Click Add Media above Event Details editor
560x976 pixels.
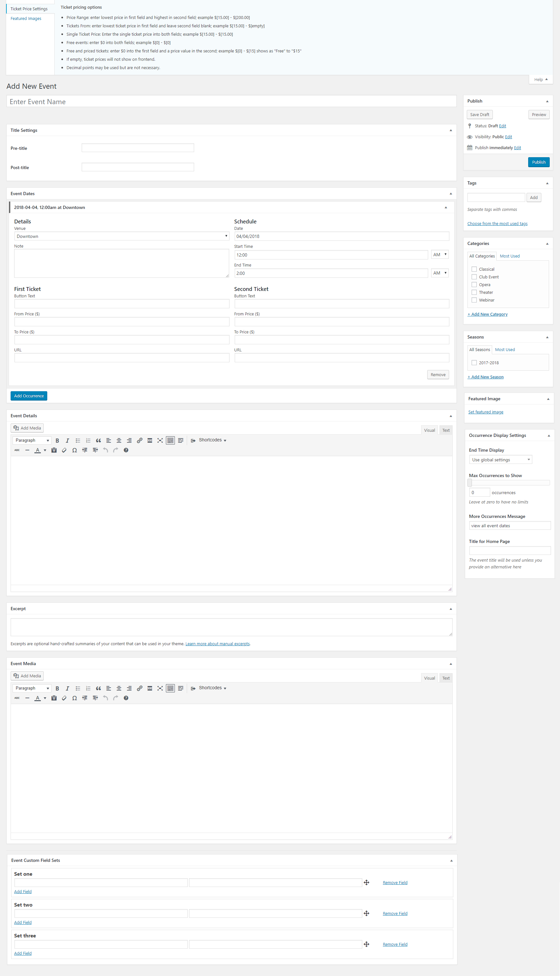(x=27, y=428)
